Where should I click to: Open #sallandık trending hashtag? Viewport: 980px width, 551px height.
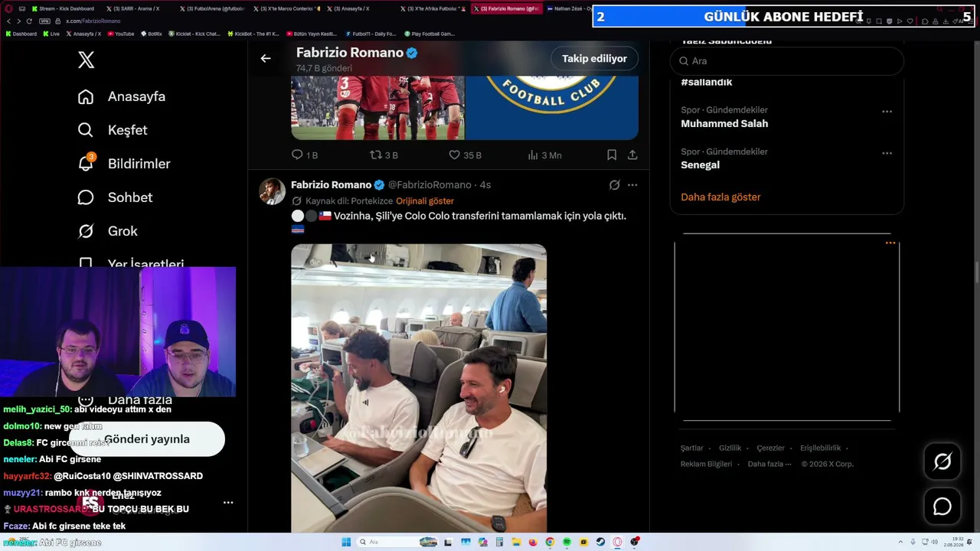706,82
